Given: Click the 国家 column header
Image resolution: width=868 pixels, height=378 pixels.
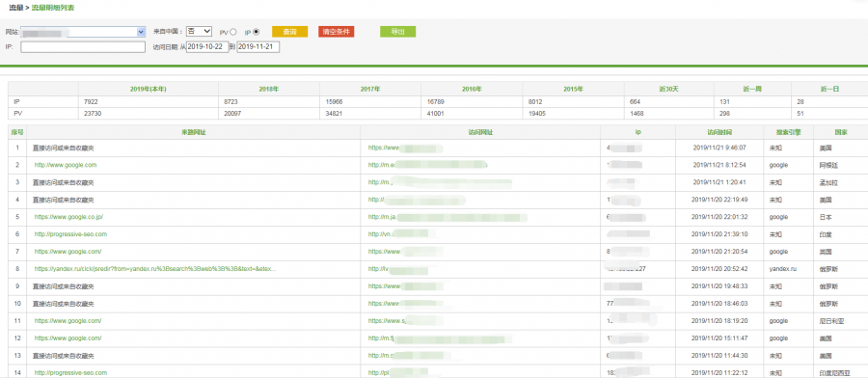Looking at the screenshot, I should pyautogui.click(x=841, y=133).
